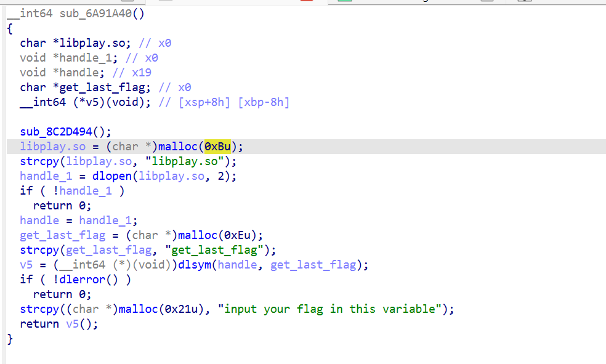Click the flag argument 2 in dlopen
Image resolution: width=606 pixels, height=364 pixels.
[x=220, y=176]
